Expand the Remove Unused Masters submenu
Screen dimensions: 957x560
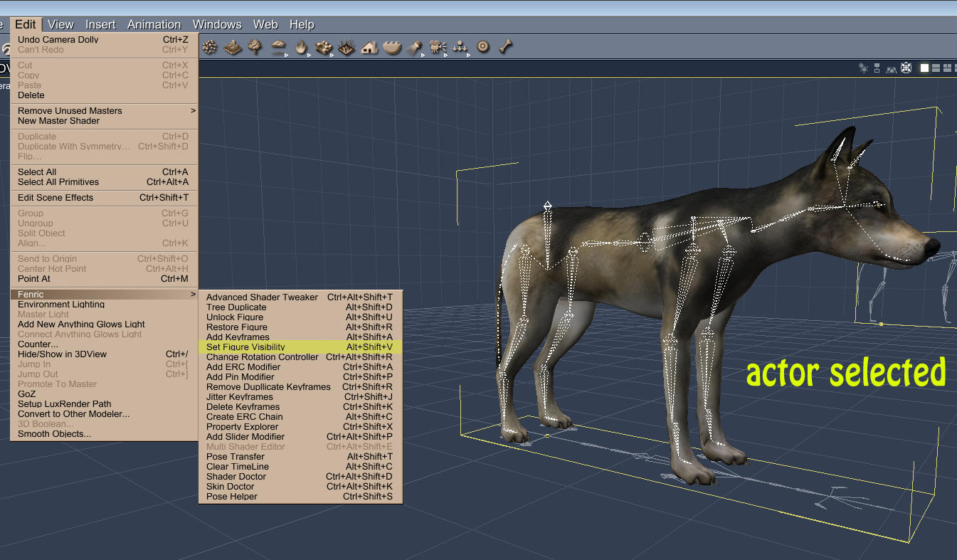104,111
